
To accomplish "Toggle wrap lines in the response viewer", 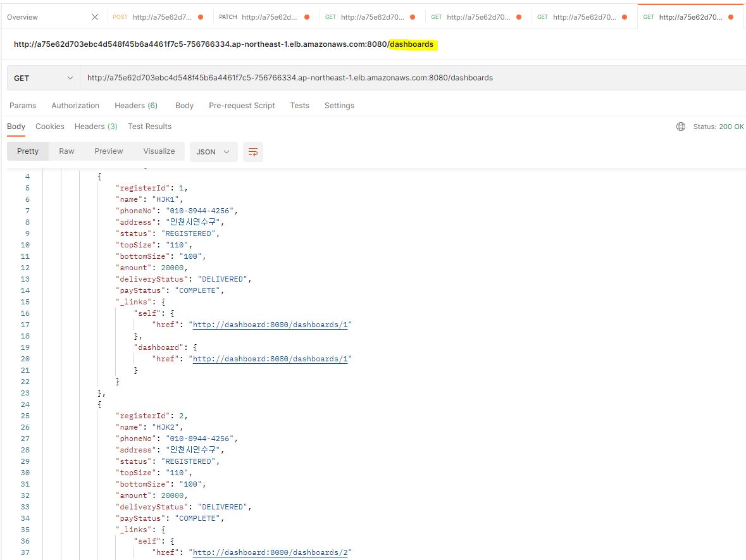I will click(x=253, y=151).
